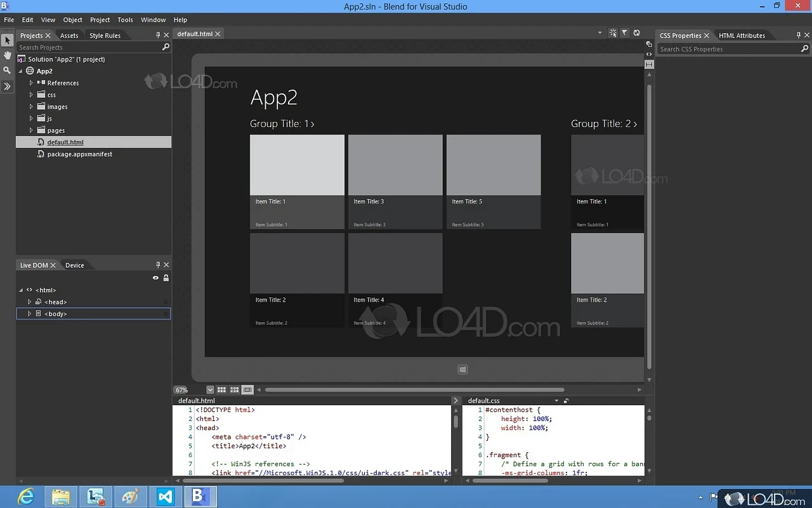
Task: Click the refresh icon above the design surface
Action: 636,33
